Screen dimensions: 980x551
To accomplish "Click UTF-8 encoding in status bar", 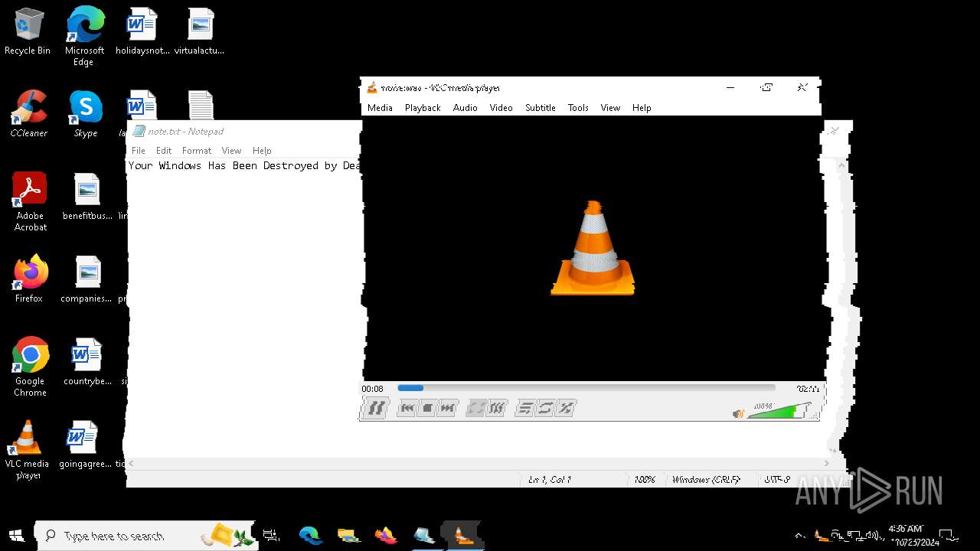I will (776, 480).
